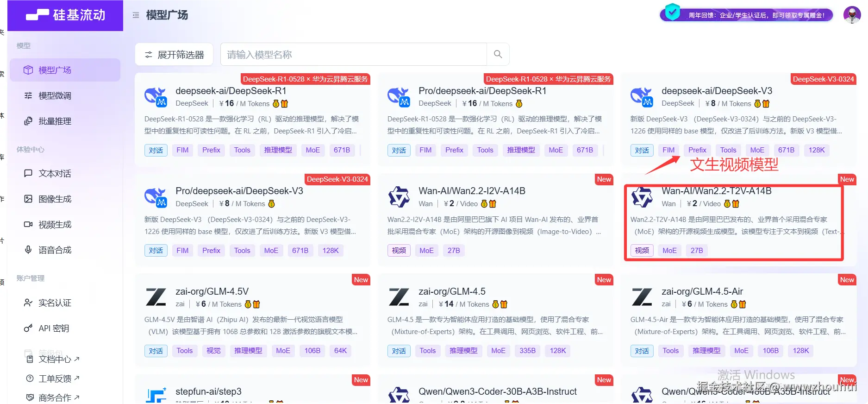Open the zai-org/GLM-4.5V model card
The image size is (868, 404).
[252, 320]
